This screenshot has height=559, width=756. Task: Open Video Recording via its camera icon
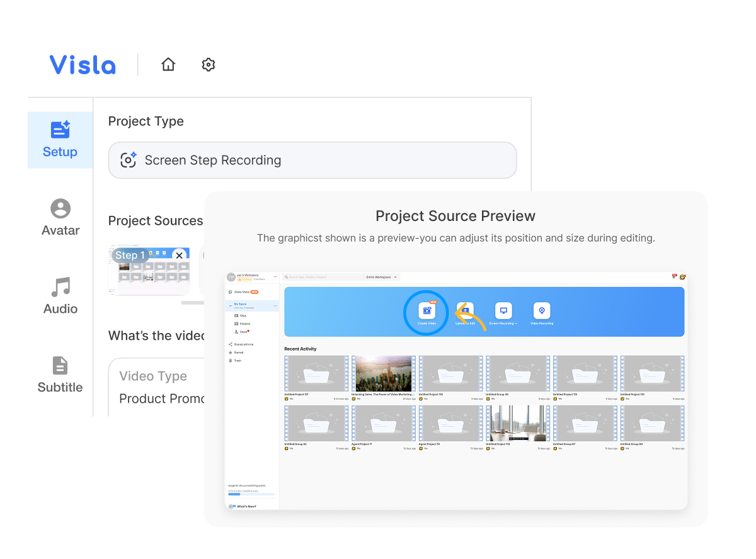[x=542, y=310]
